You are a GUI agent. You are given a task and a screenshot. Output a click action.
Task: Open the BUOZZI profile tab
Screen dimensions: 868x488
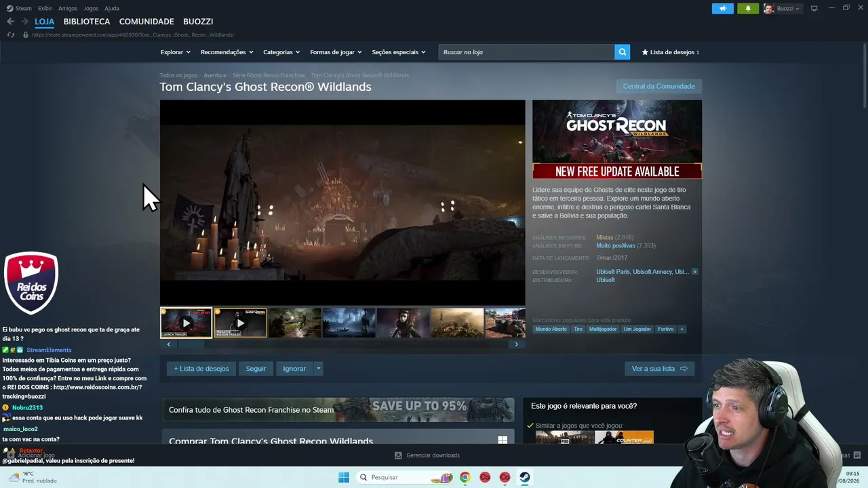pyautogui.click(x=198, y=22)
